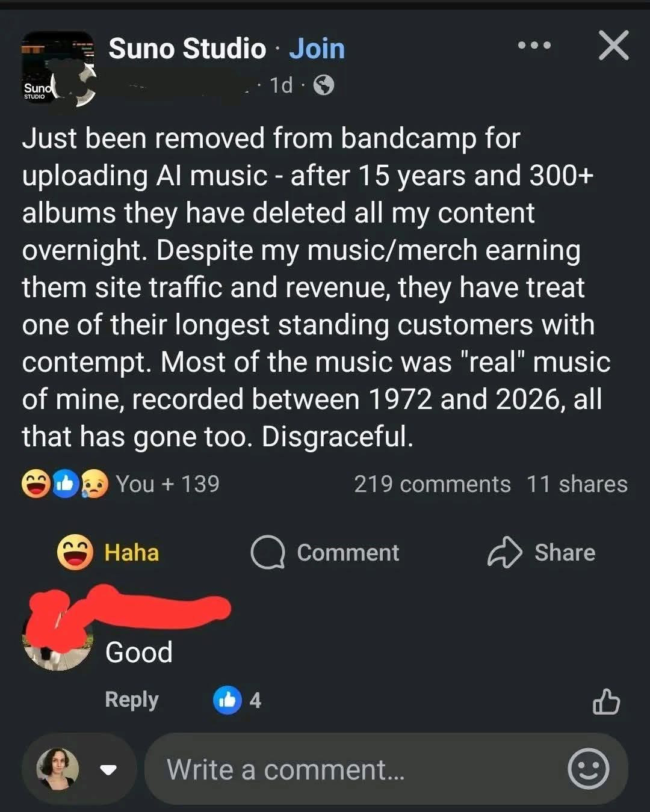This screenshot has height=812, width=650.
Task: Close the post with the X icon
Action: point(613,45)
